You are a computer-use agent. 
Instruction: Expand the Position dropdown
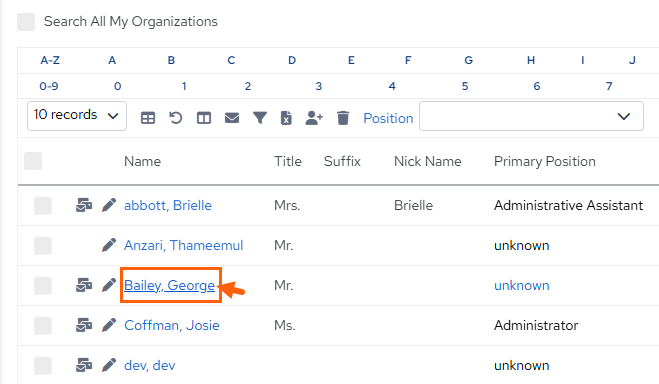pyautogui.click(x=531, y=116)
